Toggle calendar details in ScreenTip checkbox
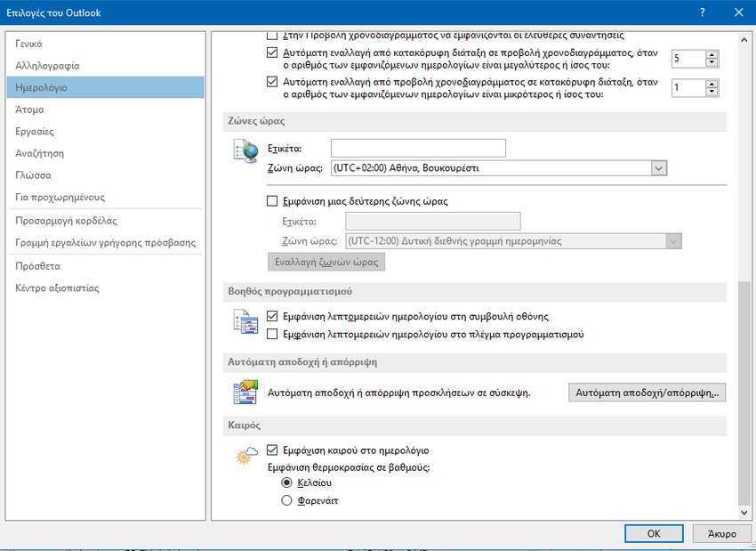This screenshot has height=551, width=756. 272,316
